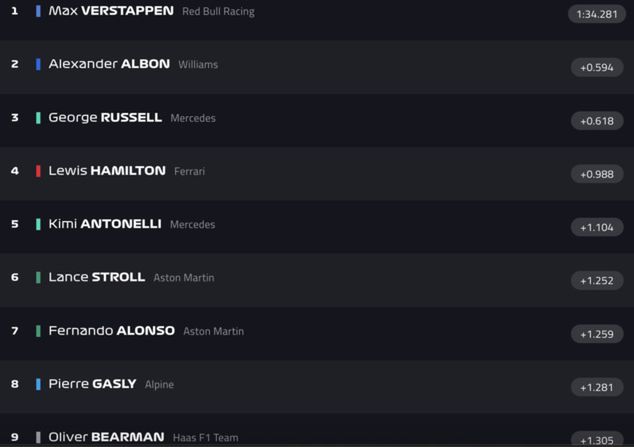
Task: Open Kimi Antonelli's driver entry
Action: (x=105, y=224)
